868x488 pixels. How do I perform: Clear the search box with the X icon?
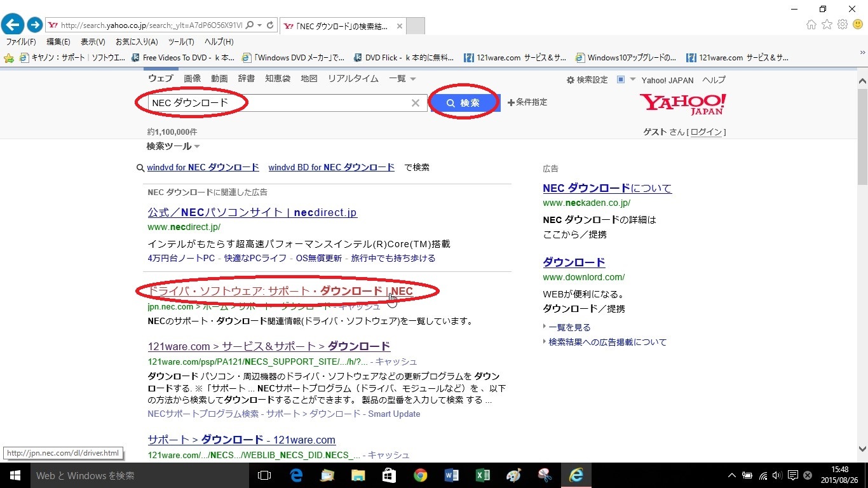click(416, 103)
